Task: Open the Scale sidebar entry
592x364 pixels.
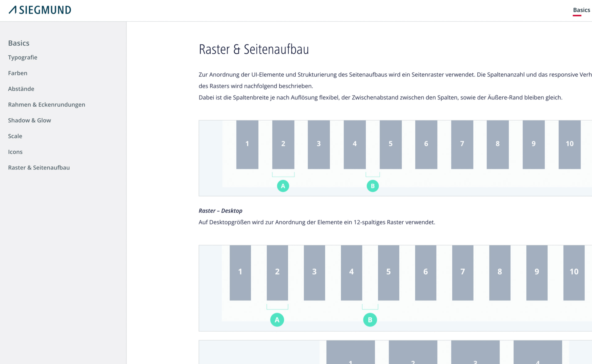Action: [x=15, y=136]
